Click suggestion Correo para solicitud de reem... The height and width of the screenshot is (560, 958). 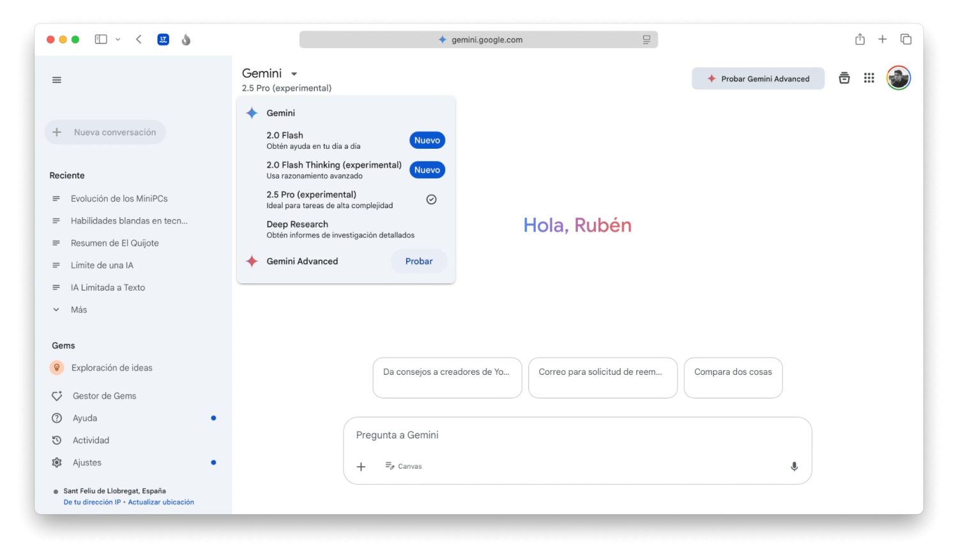click(x=603, y=378)
